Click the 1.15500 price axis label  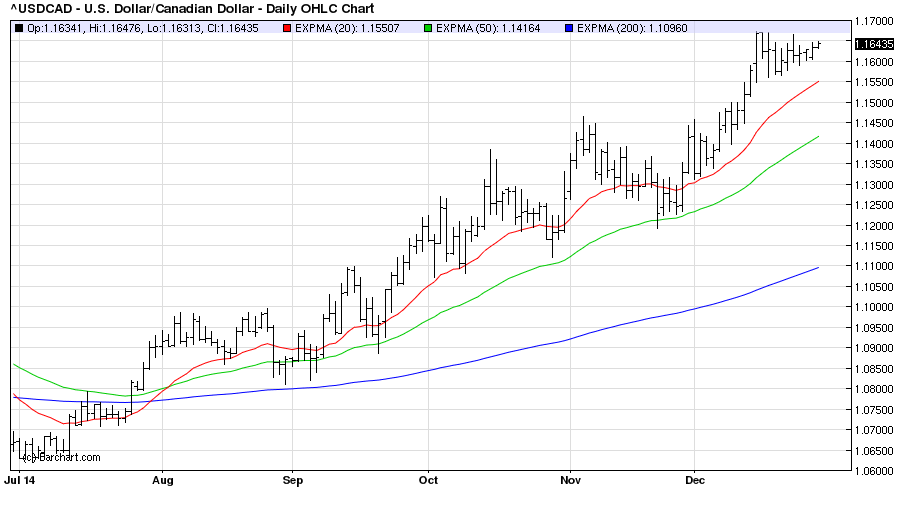point(874,82)
